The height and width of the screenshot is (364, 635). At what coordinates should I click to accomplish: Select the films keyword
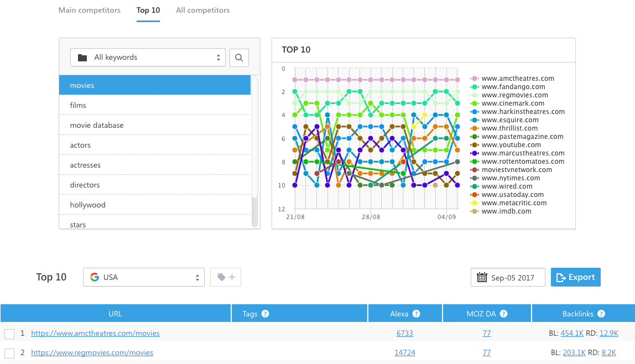click(x=155, y=105)
